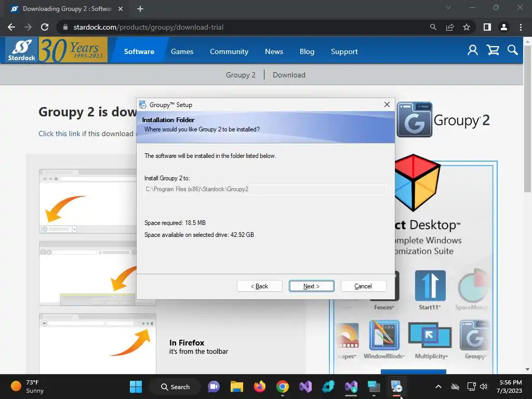This screenshot has width=532, height=399.
Task: Cancel the Groupy Setup installer
Action: click(363, 286)
